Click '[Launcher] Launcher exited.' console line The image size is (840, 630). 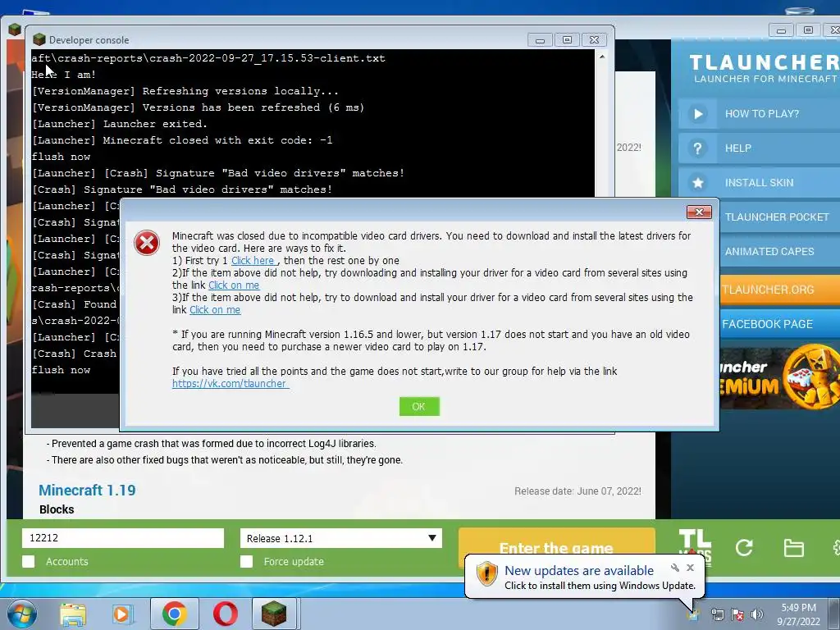click(120, 124)
